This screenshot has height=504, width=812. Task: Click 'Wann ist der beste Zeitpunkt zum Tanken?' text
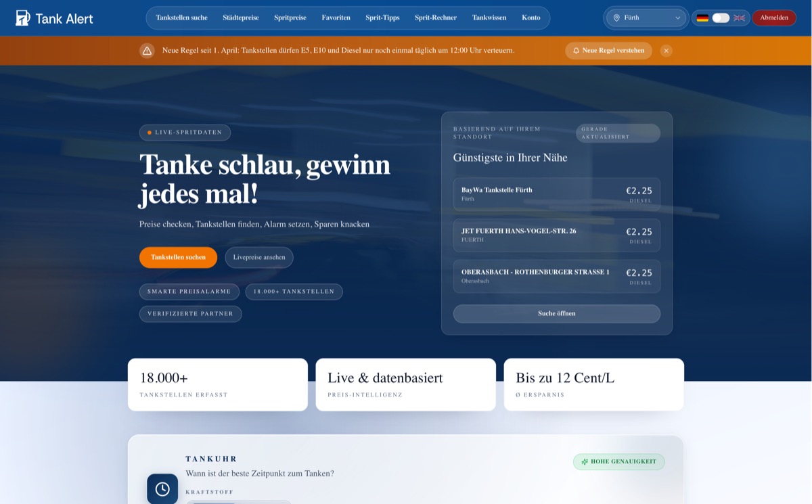(x=260, y=474)
